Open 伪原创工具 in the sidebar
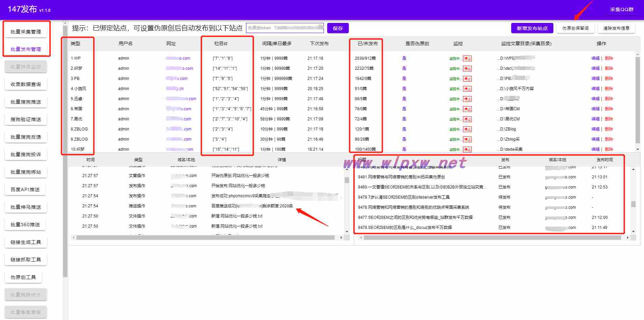The width and height of the screenshot is (644, 320). (23, 277)
